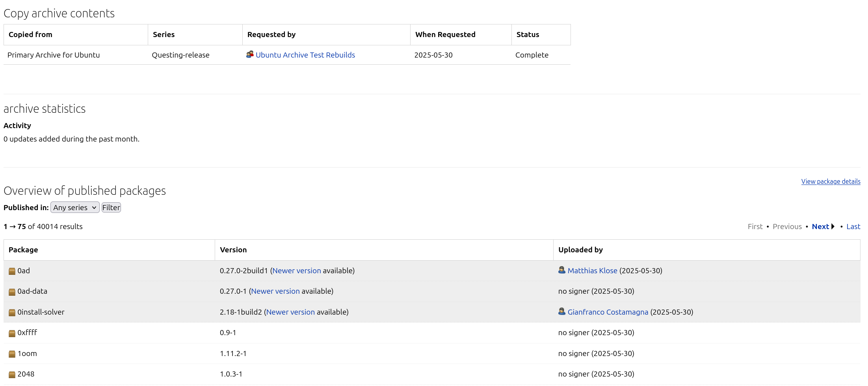Open View package details link
The height and width of the screenshot is (386, 868).
pos(831,181)
